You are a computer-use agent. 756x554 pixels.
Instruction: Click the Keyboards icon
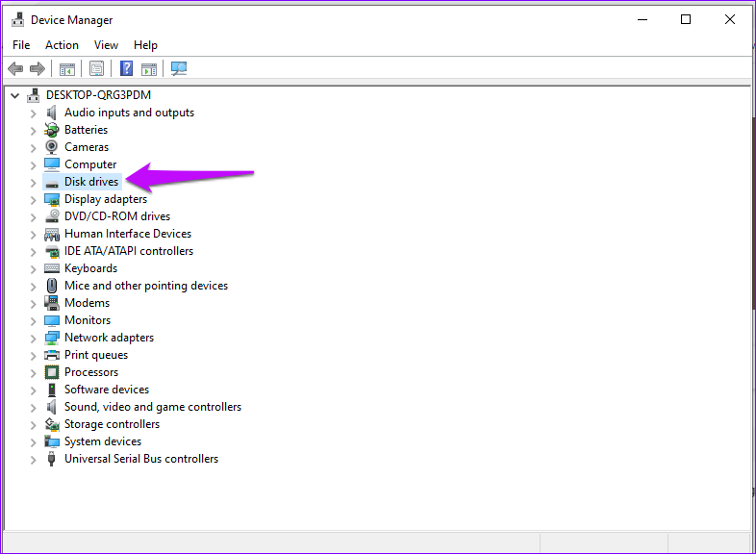point(52,268)
